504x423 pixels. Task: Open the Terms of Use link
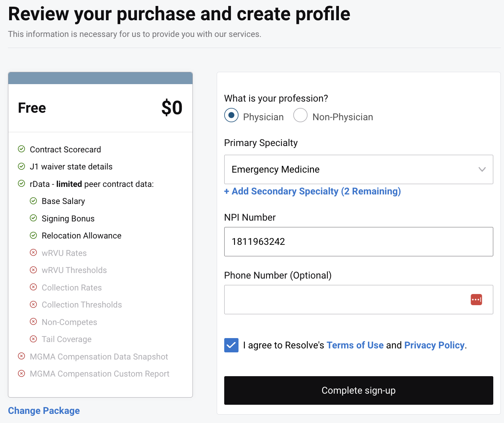point(355,345)
